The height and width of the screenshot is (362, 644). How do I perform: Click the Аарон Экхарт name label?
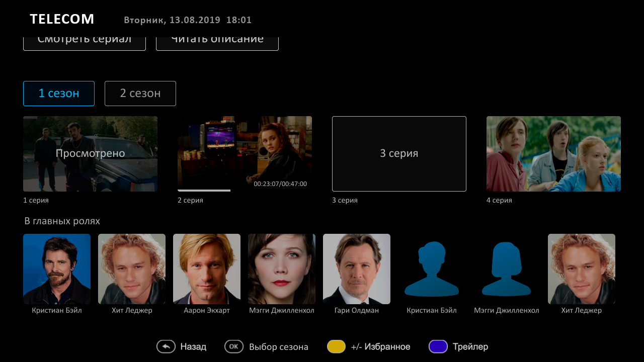pos(207,311)
